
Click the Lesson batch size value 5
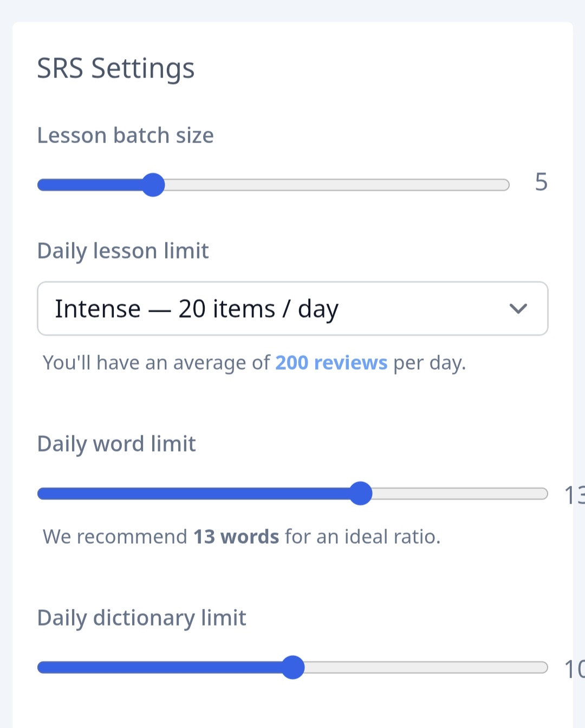tap(541, 182)
